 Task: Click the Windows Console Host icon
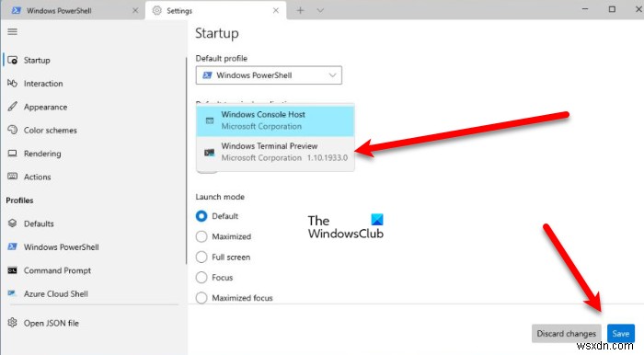click(x=210, y=120)
